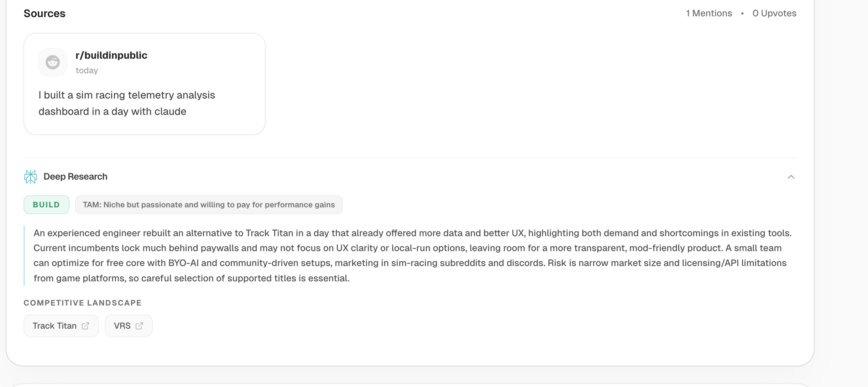Click the 0 Upvotes counter
The height and width of the screenshot is (387, 868).
[774, 14]
